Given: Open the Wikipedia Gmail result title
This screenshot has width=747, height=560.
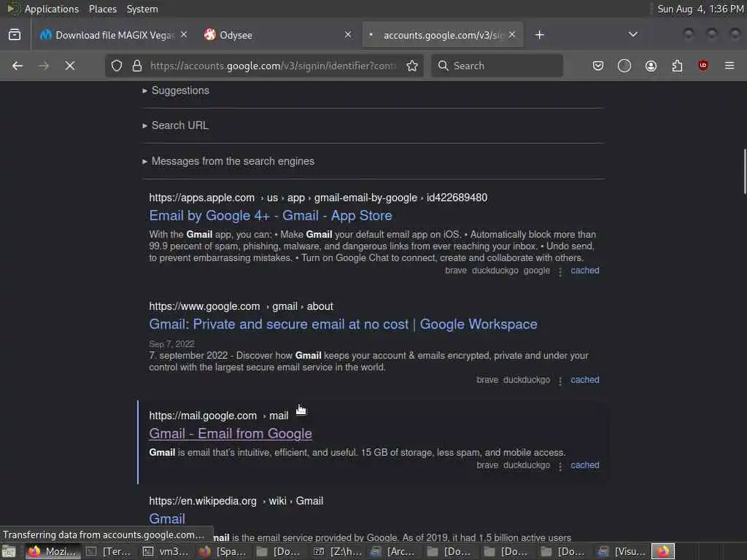Looking at the screenshot, I should tap(167, 519).
